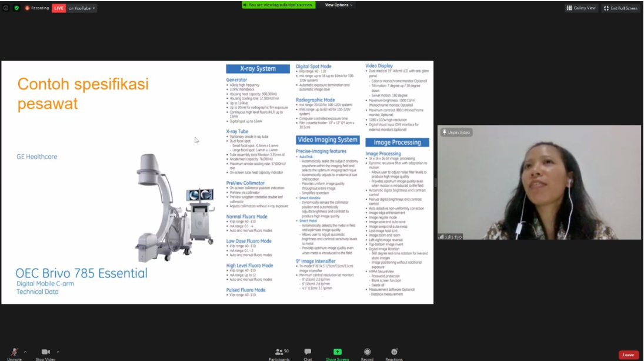Click the 'Radiographic Mode' heading
The height and width of the screenshot is (361, 644).
[x=315, y=100]
